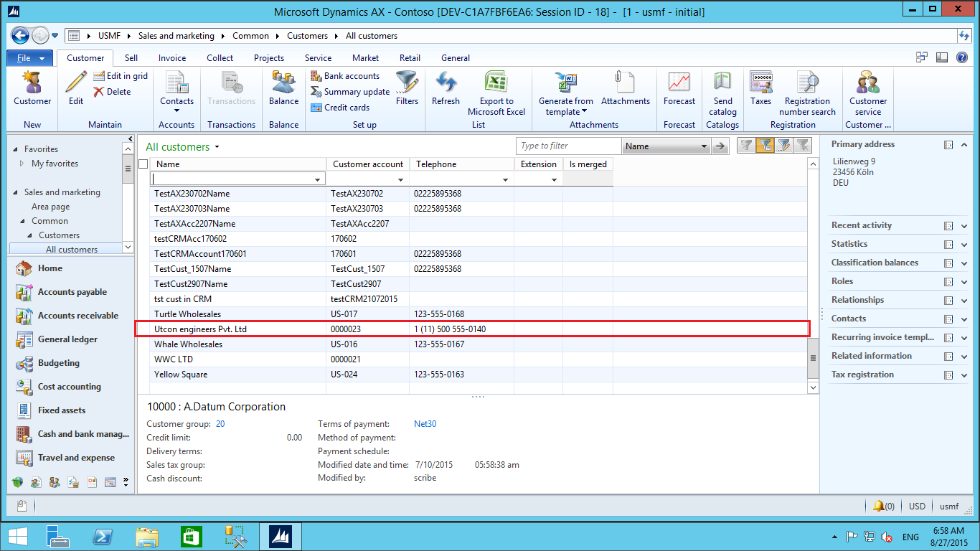Create a new Customer record
The image size is (980, 551).
coord(32,89)
